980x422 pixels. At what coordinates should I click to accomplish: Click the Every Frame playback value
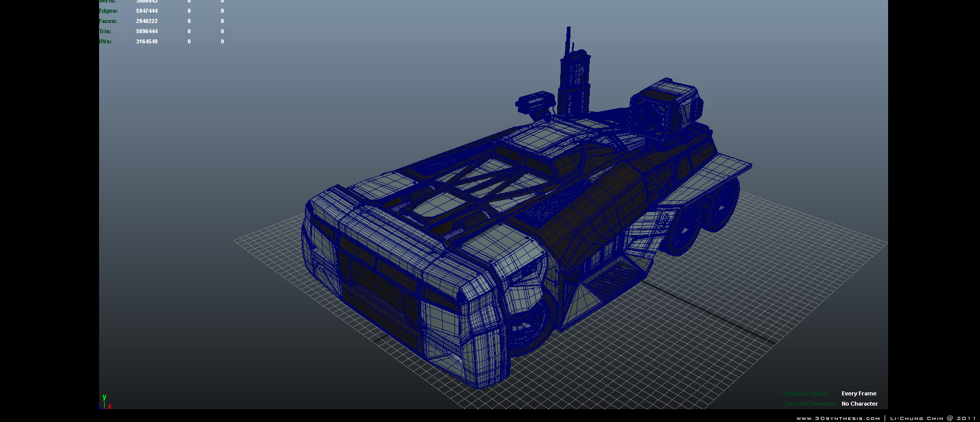tap(858, 393)
